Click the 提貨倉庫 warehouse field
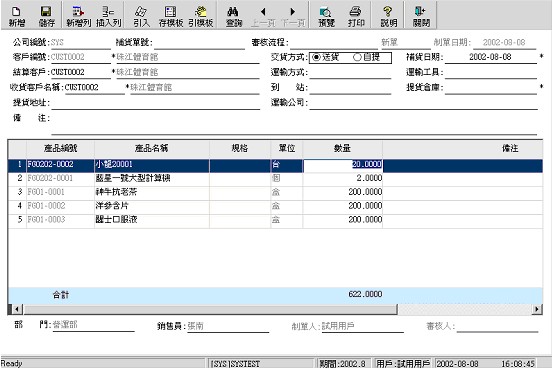 click(491, 87)
